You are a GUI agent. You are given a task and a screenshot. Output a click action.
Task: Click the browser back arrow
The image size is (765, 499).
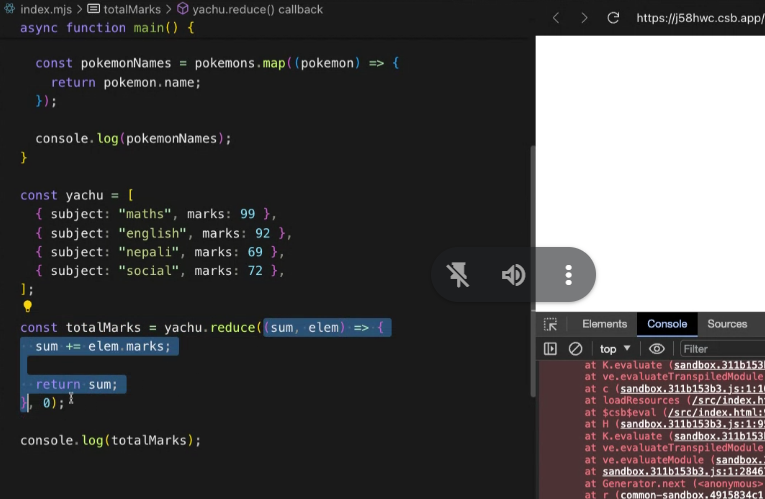click(556, 19)
